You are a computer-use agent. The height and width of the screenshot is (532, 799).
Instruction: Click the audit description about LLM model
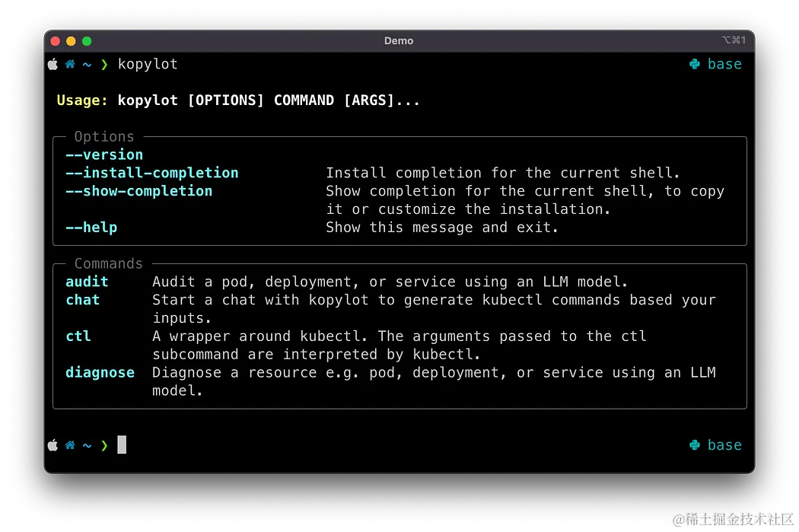click(390, 282)
